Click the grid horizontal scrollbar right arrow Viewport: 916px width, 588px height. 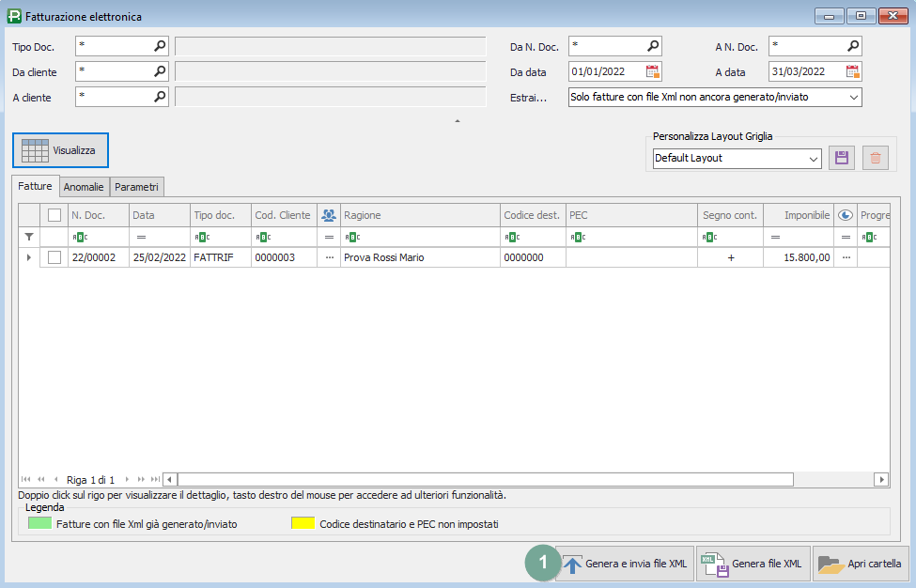tap(880, 479)
